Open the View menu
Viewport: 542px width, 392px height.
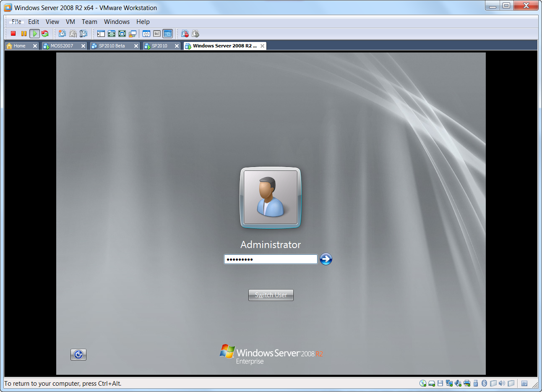pyautogui.click(x=52, y=22)
